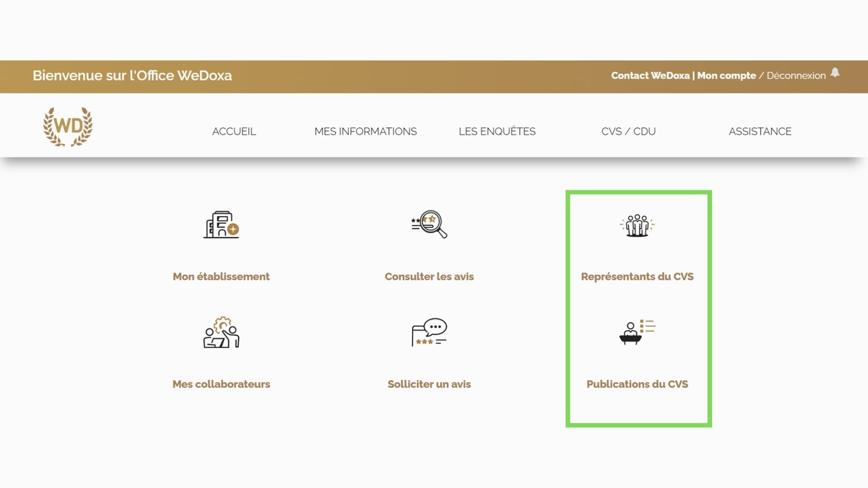Click the Contact WeDoxa link

[x=650, y=75]
